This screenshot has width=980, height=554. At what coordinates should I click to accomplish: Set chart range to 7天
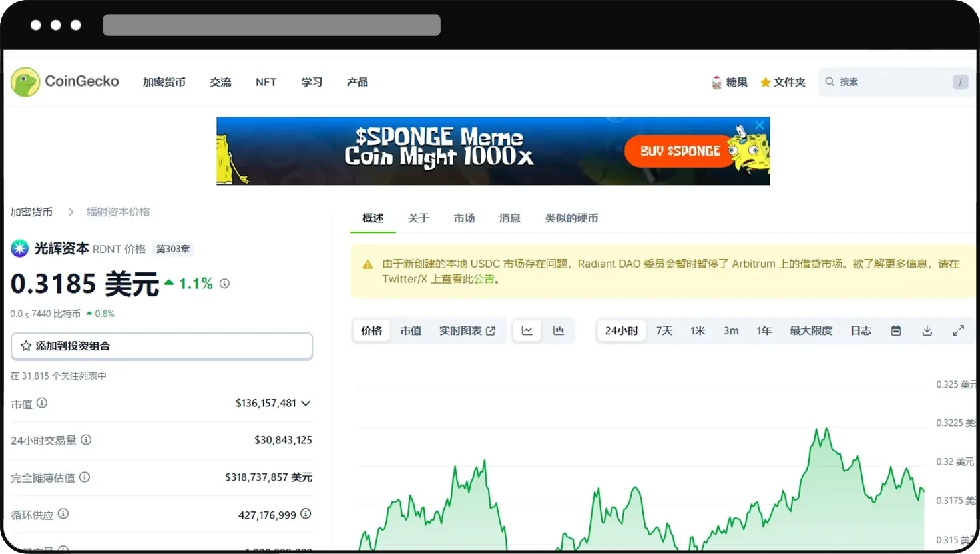pos(664,331)
